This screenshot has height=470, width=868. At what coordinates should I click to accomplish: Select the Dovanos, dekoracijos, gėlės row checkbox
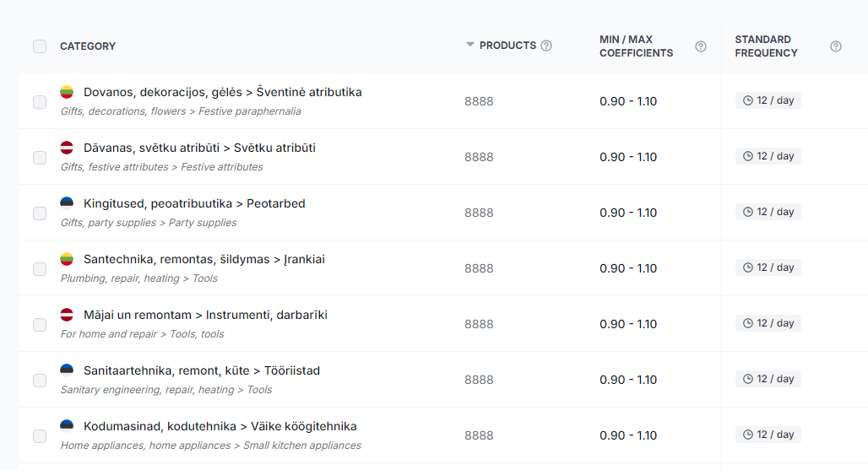click(x=40, y=102)
